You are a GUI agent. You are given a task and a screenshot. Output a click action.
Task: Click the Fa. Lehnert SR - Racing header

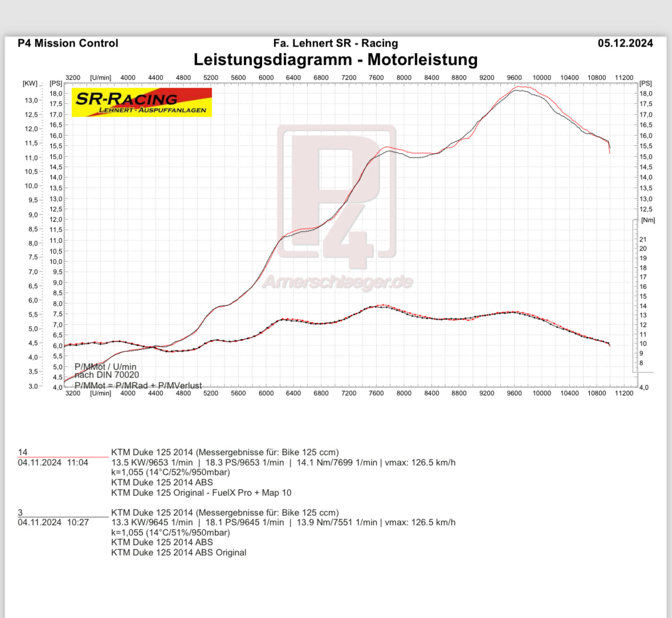336,43
